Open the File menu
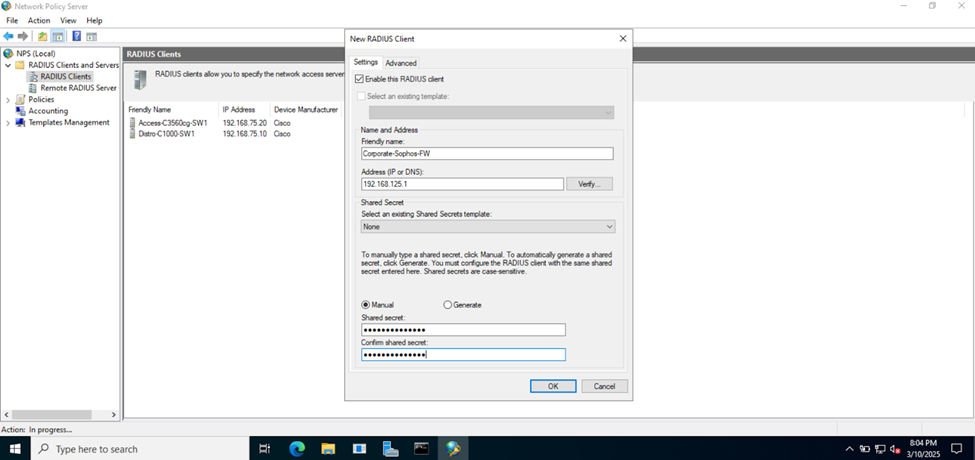The width and height of the screenshot is (975, 460). (12, 21)
